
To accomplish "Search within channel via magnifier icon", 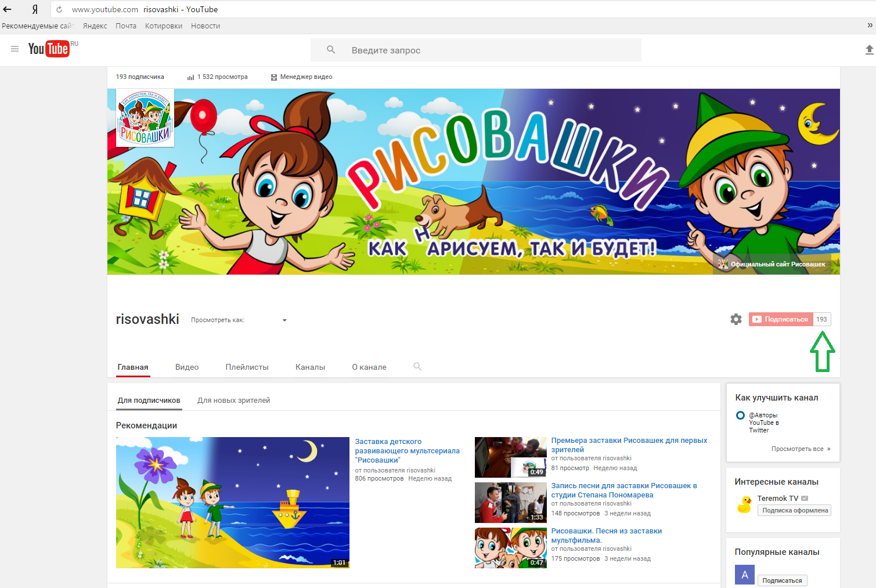I will [x=417, y=366].
